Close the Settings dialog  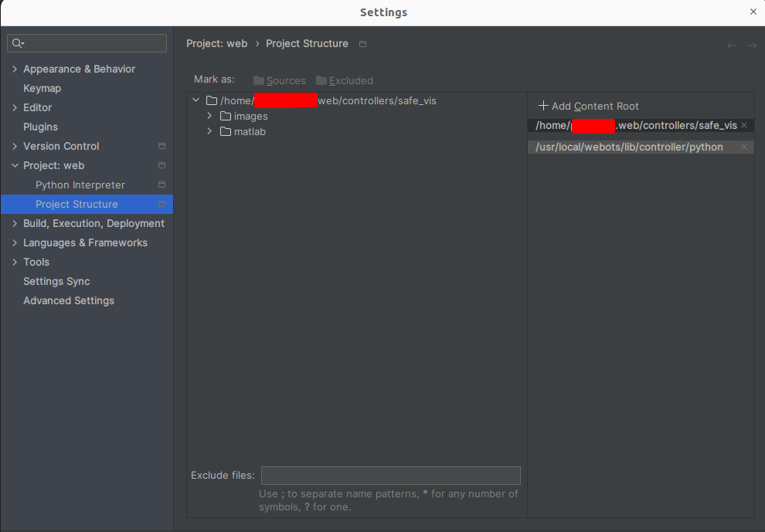click(753, 12)
